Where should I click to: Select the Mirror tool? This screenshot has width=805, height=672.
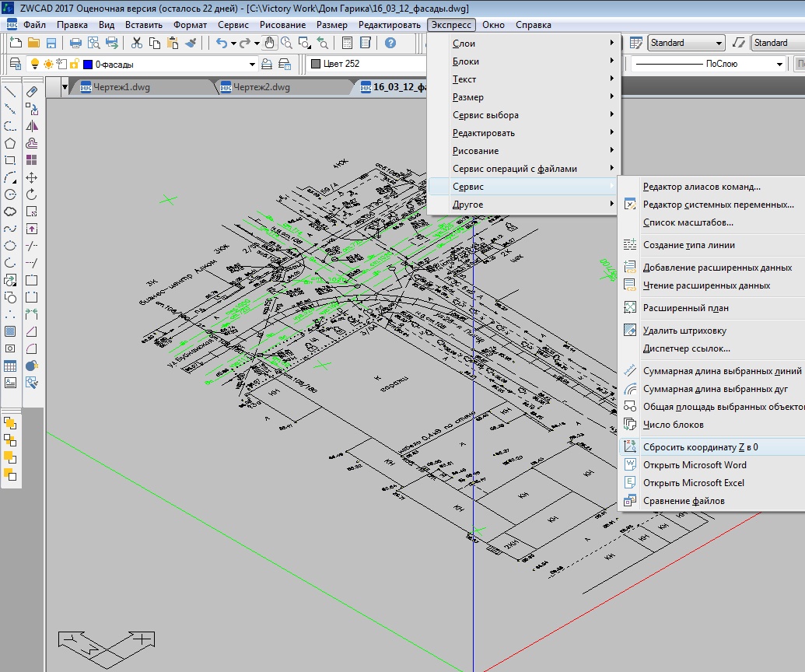click(32, 126)
